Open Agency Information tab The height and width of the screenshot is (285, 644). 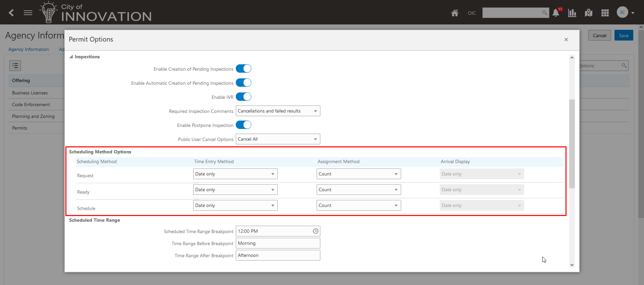point(29,49)
